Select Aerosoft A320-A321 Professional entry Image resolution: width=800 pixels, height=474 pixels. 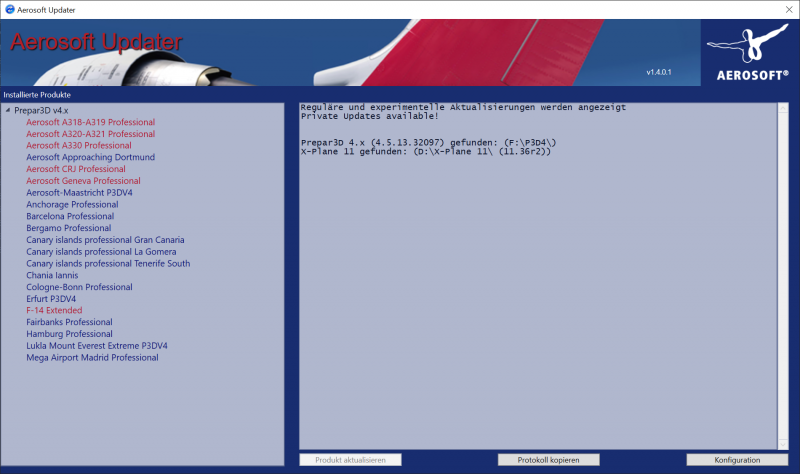click(x=91, y=134)
